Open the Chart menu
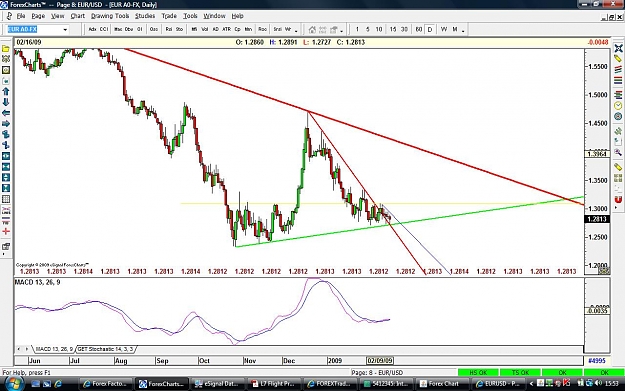The height and width of the screenshot is (391, 625). pyautogui.click(x=77, y=16)
